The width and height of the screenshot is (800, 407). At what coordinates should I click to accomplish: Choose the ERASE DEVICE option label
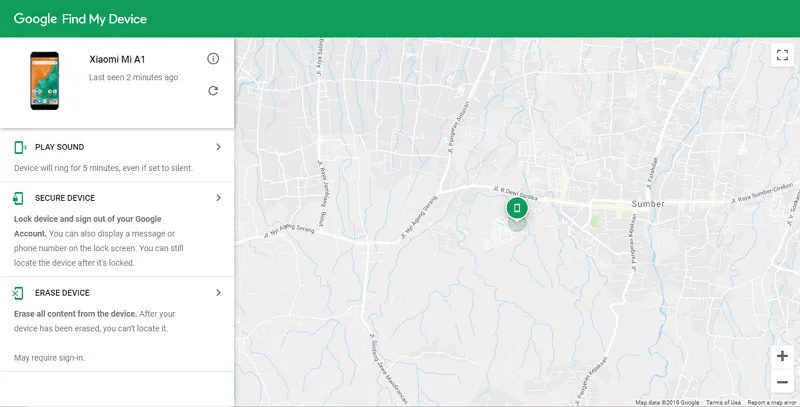[62, 293]
